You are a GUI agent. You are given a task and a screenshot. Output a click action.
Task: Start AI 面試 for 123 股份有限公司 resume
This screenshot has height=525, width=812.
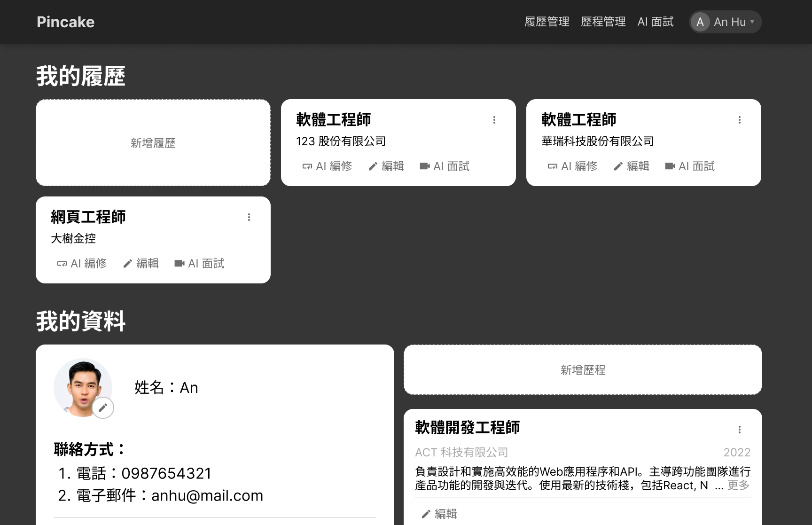[x=445, y=166]
